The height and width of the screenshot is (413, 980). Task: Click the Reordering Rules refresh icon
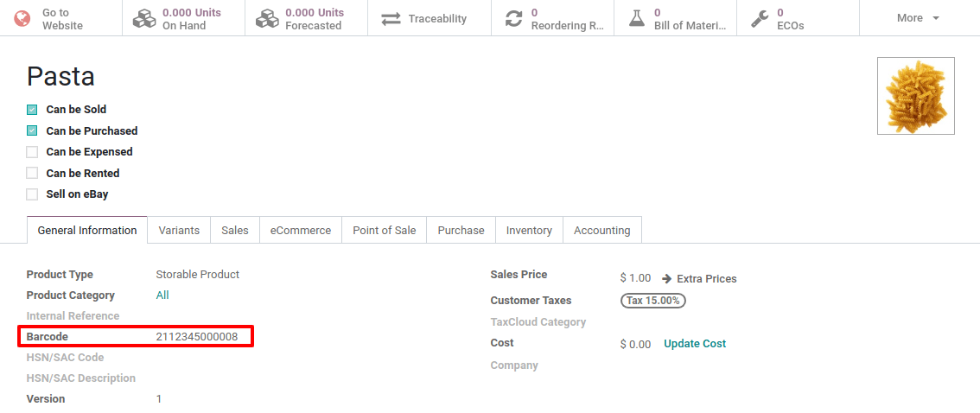pos(514,18)
